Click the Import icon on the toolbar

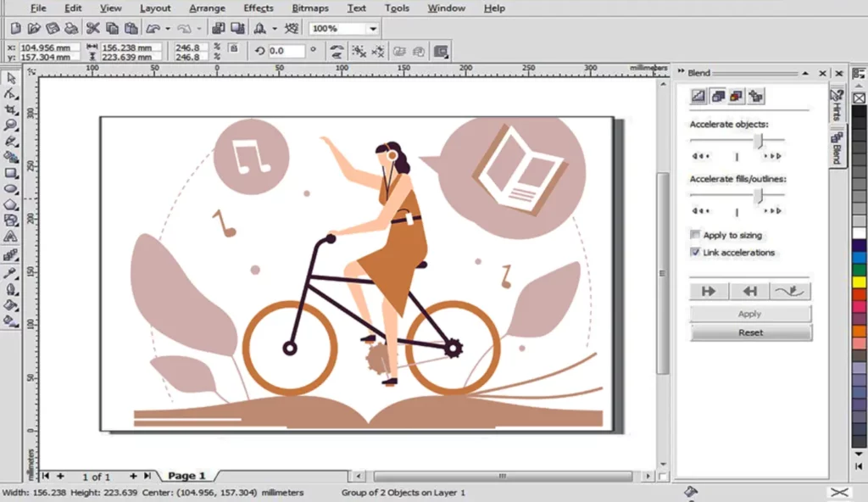pos(219,27)
